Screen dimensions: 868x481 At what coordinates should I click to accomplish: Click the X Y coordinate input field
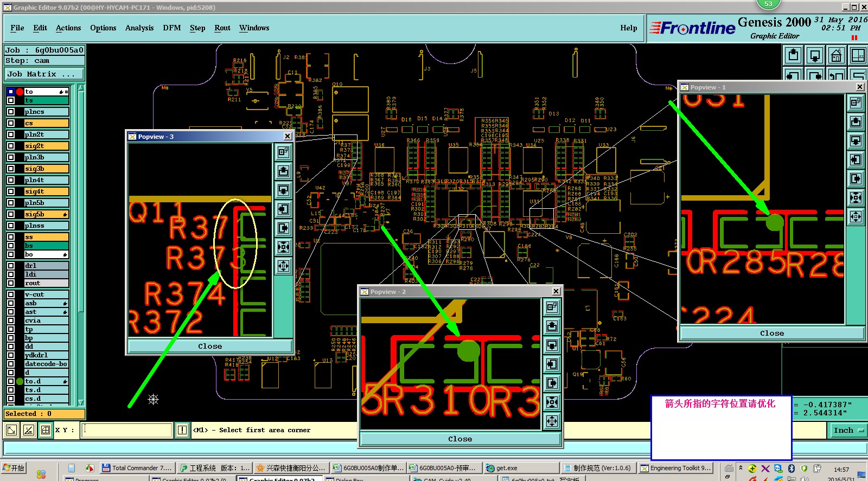(127, 430)
